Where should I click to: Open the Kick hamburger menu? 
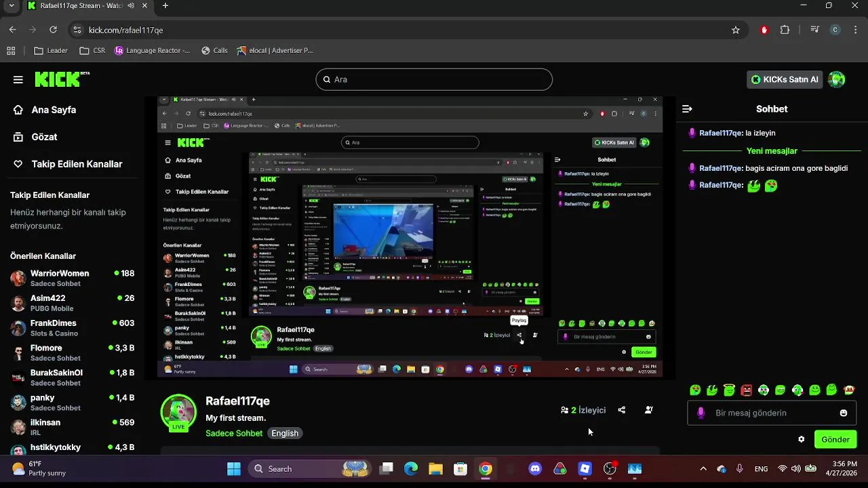pyautogui.click(x=18, y=79)
